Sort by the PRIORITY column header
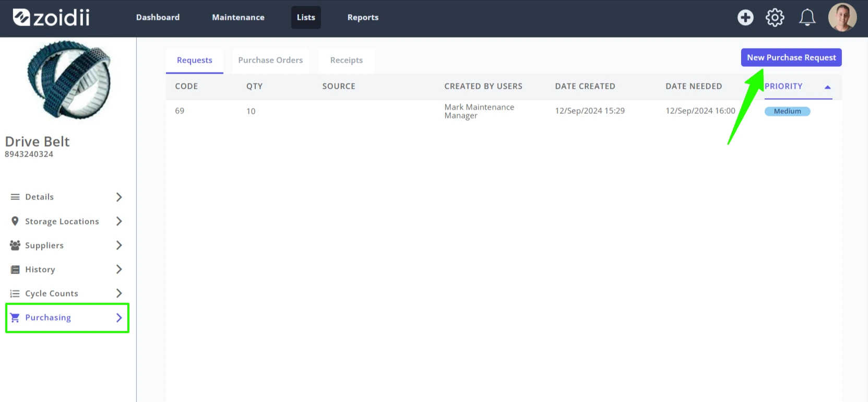This screenshot has width=868, height=402. [783, 87]
